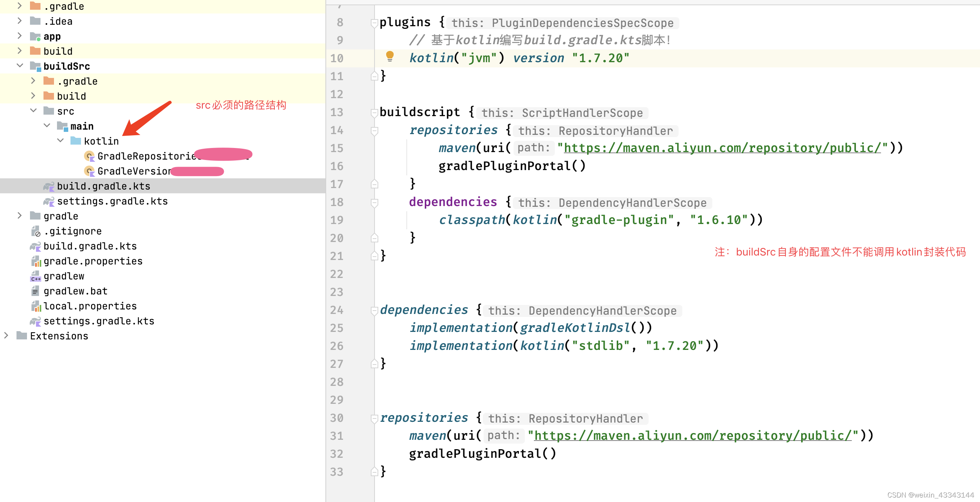Click the app module folder icon
980x502 pixels.
35,36
